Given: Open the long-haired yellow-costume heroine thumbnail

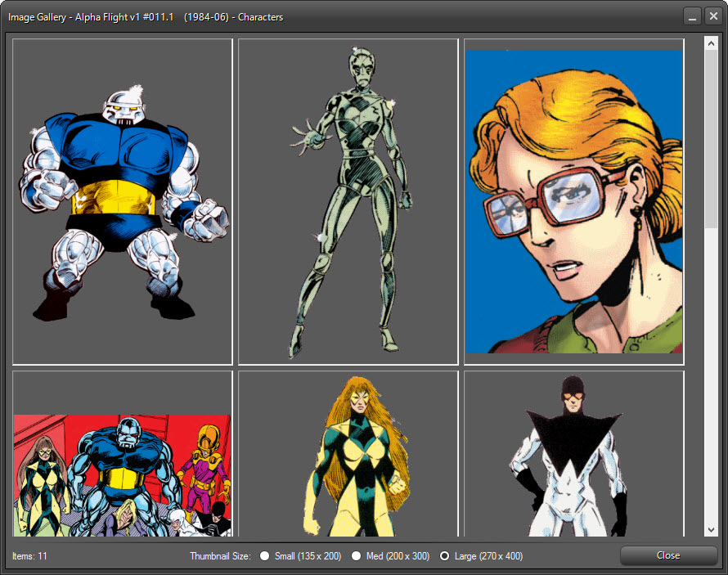Looking at the screenshot, I should coord(348,454).
